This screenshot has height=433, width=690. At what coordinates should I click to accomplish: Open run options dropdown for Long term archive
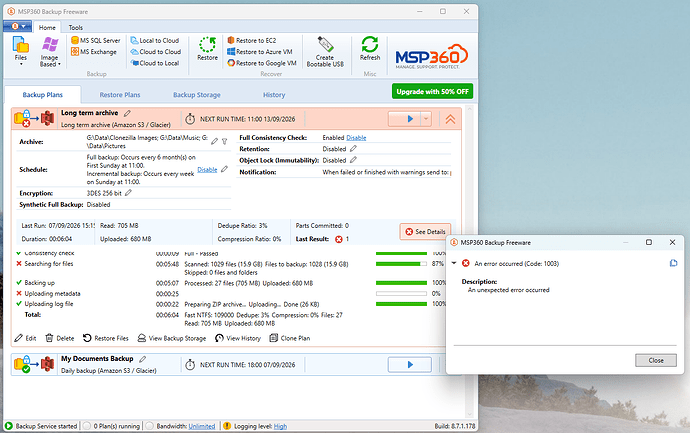pyautogui.click(x=426, y=119)
